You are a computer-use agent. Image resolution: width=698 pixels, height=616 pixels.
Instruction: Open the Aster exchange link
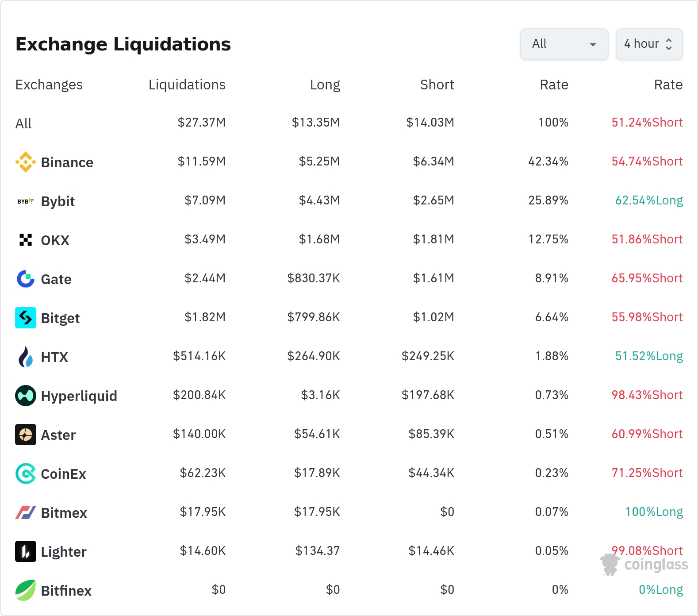point(58,435)
